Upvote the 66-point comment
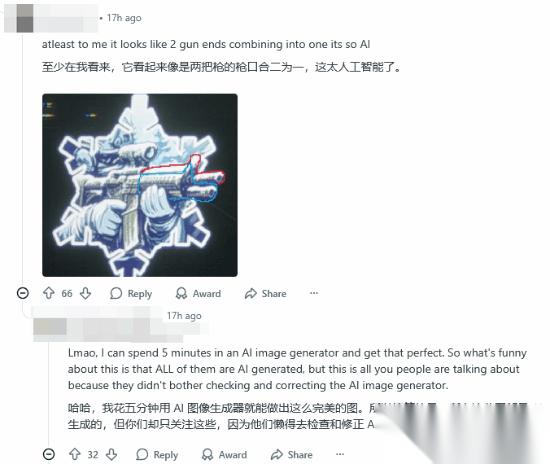550x464 pixels. point(48,293)
